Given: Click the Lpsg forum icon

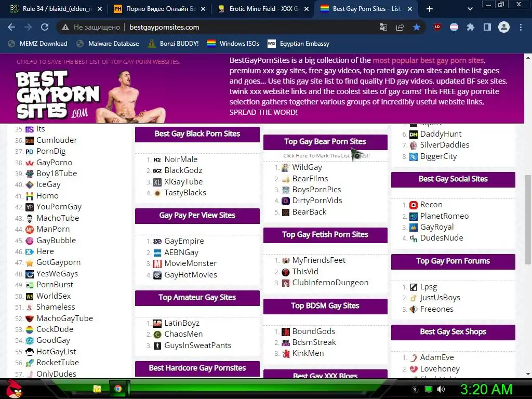Looking at the screenshot, I should point(413,287).
